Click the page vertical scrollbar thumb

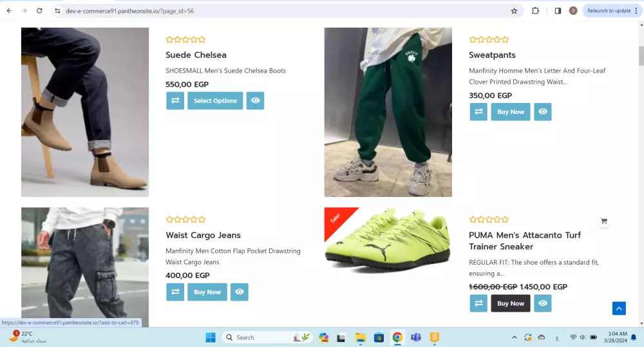[641, 56]
